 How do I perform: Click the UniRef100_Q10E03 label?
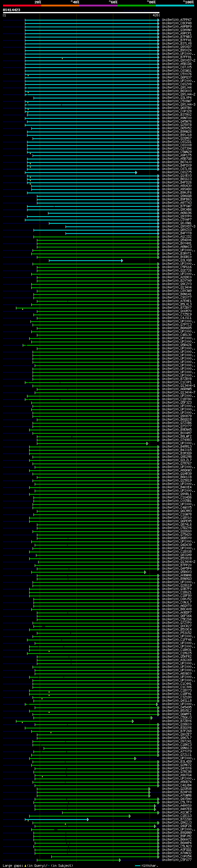click(x=176, y=176)
